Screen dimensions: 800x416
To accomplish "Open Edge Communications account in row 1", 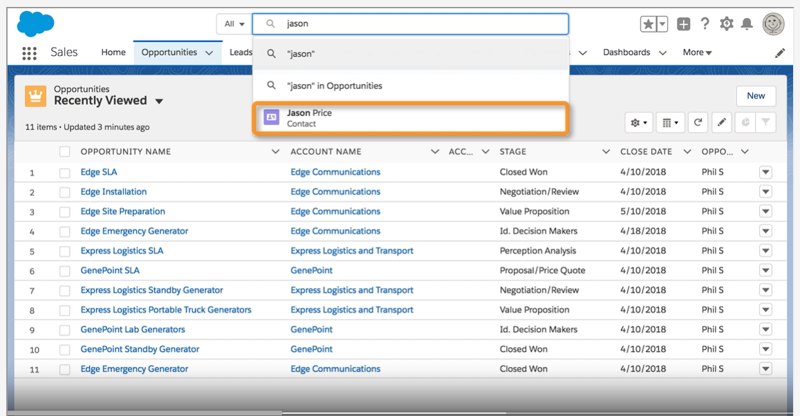I will tap(335, 172).
